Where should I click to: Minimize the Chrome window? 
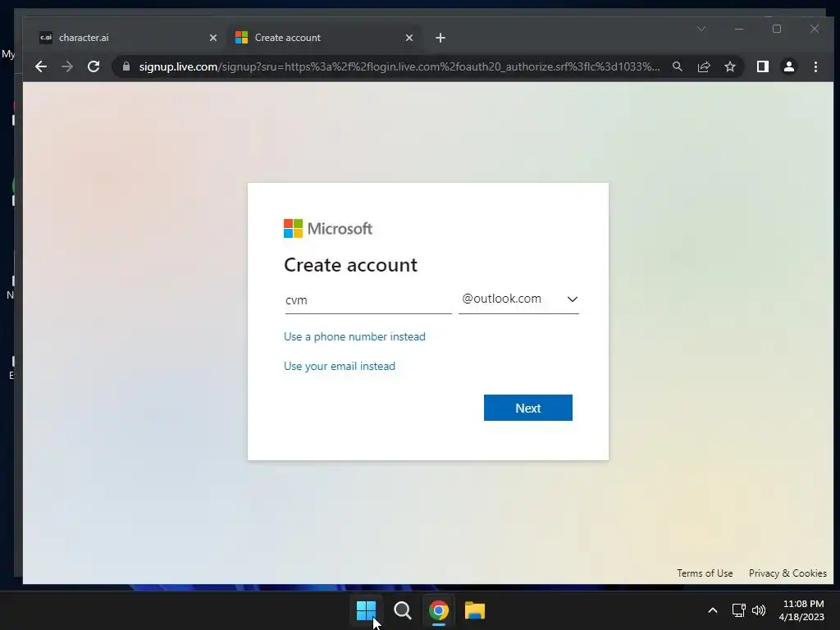[x=739, y=29]
